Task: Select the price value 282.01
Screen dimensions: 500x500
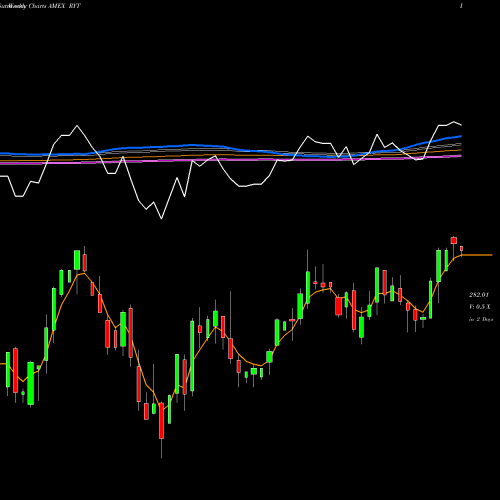Action: (479, 295)
